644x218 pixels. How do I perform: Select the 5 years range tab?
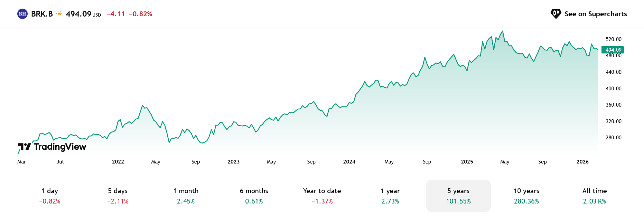click(458, 196)
